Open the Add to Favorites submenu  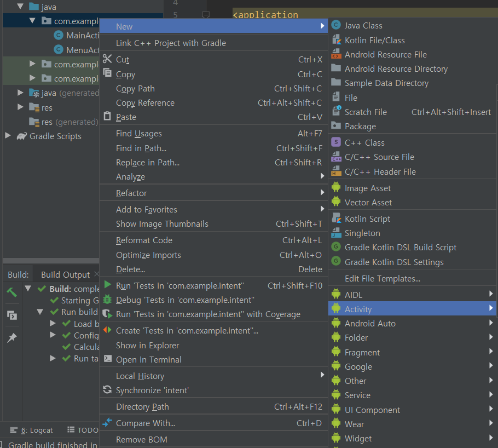pyautogui.click(x=214, y=210)
